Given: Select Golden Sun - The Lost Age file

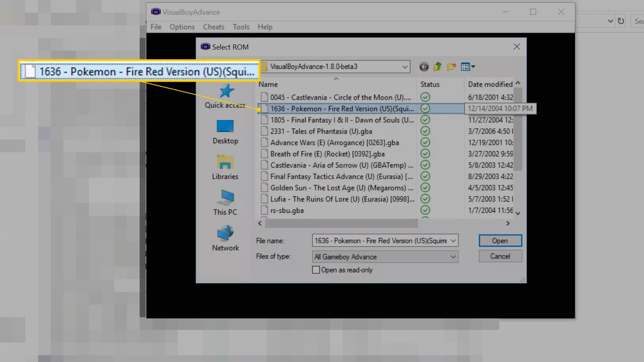Looking at the screenshot, I should (342, 188).
